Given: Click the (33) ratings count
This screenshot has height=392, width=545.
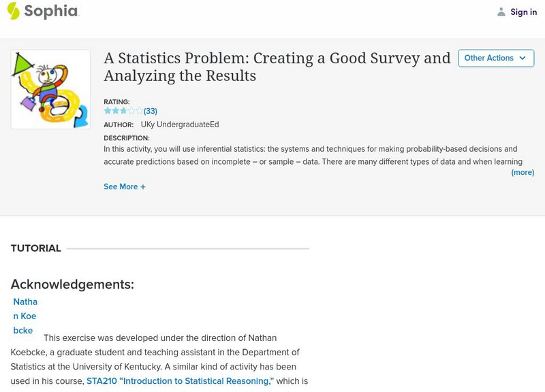Looking at the screenshot, I should click(151, 111).
